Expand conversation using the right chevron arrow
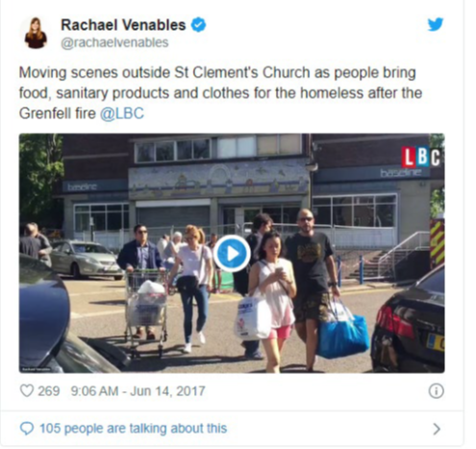Image resolution: width=476 pixels, height=449 pixels. 437,429
